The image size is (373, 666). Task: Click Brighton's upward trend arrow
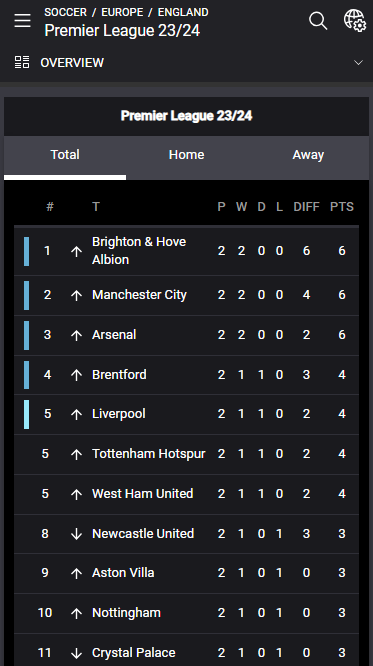tap(76, 251)
